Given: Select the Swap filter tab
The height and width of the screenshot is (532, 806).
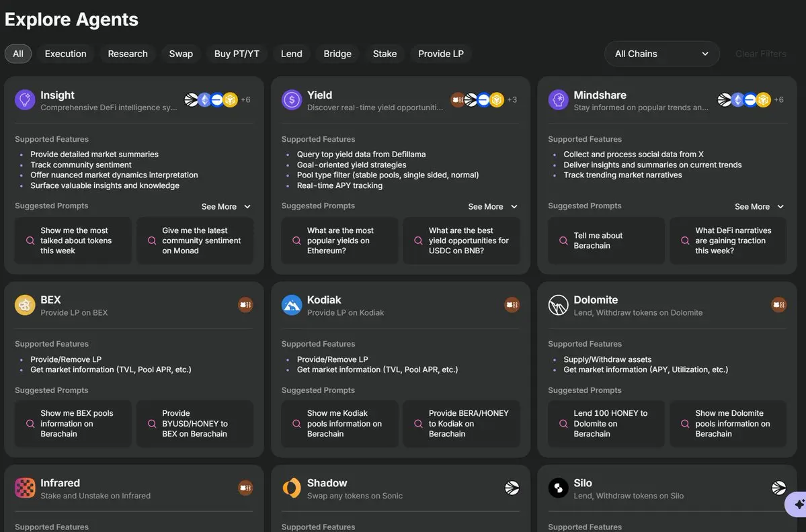Looking at the screenshot, I should pos(181,54).
